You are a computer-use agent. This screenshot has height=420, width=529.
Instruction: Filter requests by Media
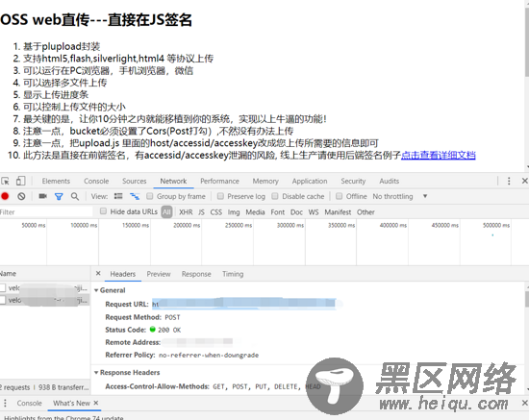(255, 212)
